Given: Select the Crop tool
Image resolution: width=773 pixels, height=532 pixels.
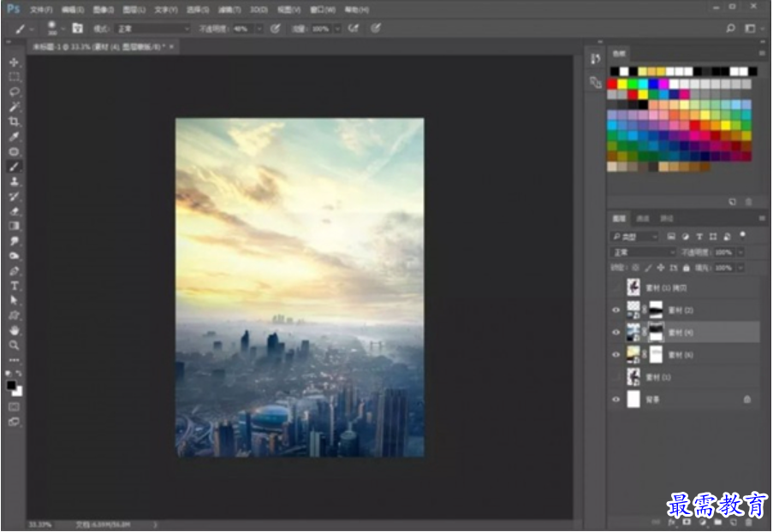Looking at the screenshot, I should [15, 121].
